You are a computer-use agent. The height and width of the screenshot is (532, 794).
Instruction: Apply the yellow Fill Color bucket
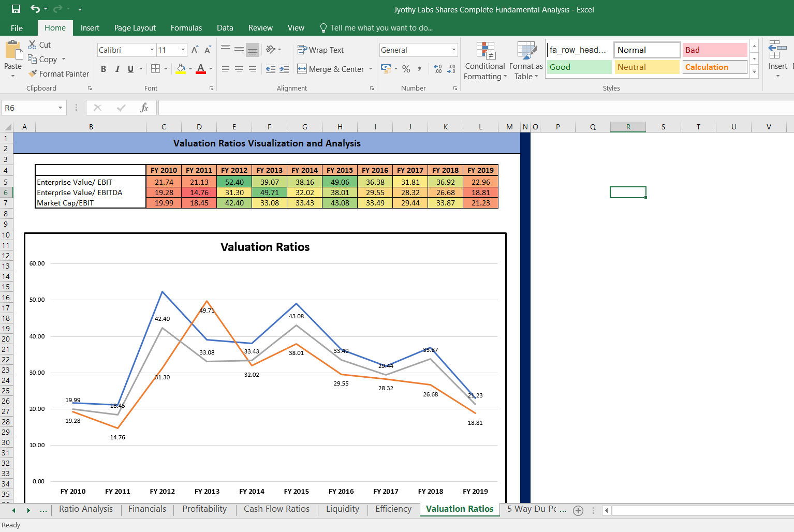(x=181, y=69)
